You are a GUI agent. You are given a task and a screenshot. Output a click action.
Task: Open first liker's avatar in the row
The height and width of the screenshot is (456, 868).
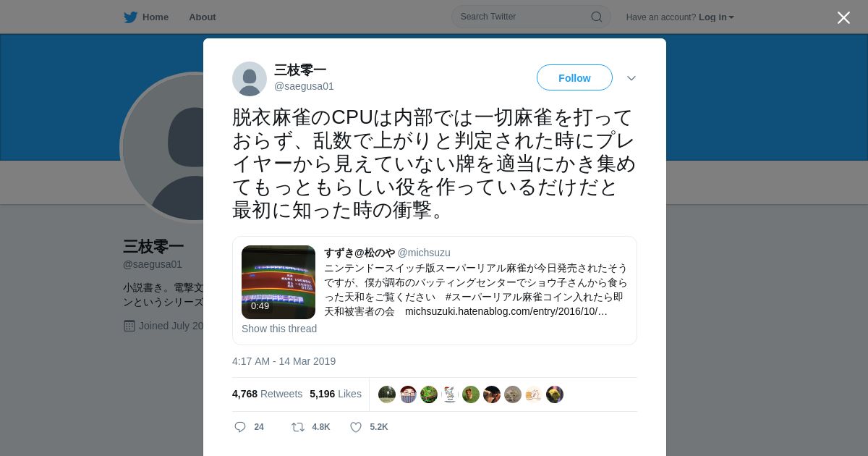[x=387, y=394]
